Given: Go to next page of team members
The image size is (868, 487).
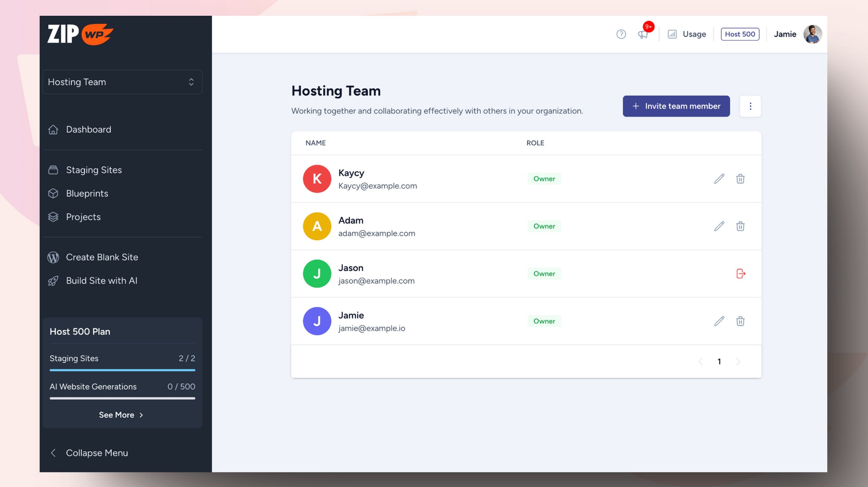Looking at the screenshot, I should click(738, 361).
